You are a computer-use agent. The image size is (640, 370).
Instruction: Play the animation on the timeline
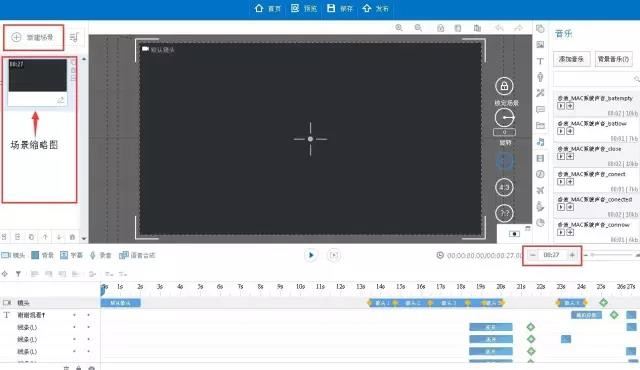point(311,255)
